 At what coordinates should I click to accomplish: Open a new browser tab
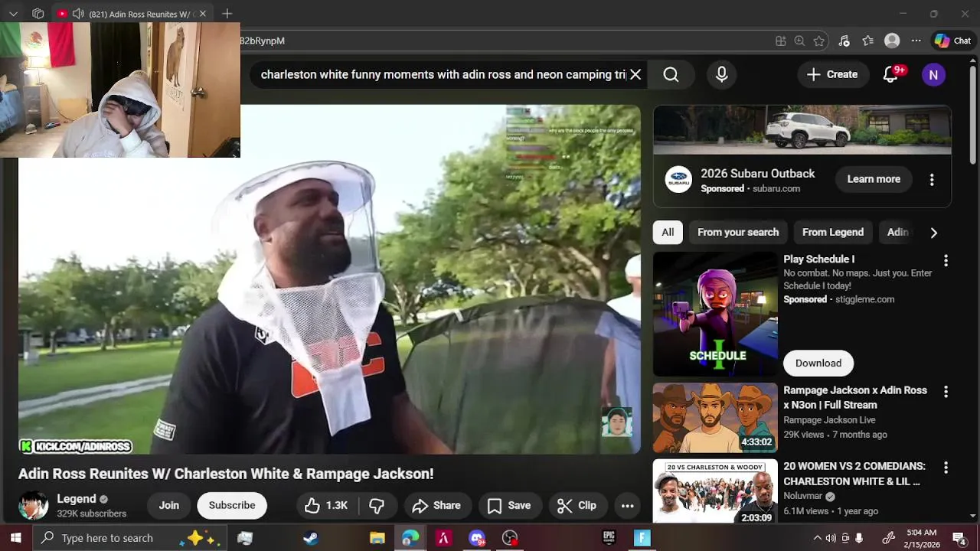click(x=227, y=14)
